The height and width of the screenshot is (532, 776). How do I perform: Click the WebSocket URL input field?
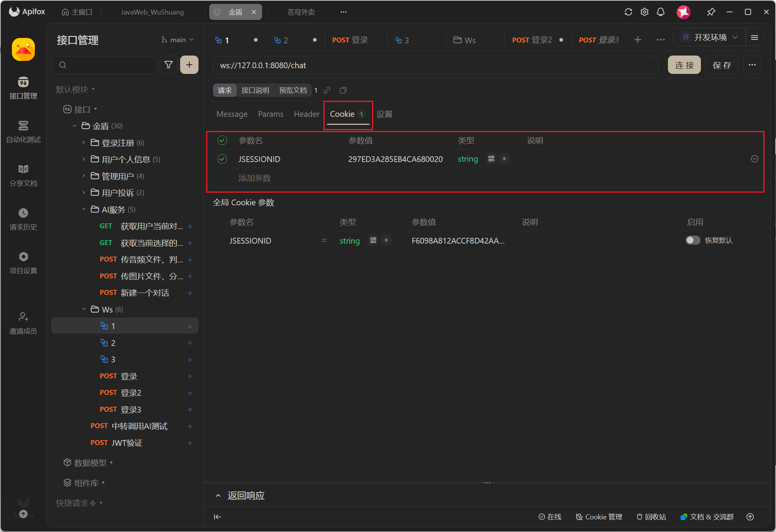click(435, 65)
